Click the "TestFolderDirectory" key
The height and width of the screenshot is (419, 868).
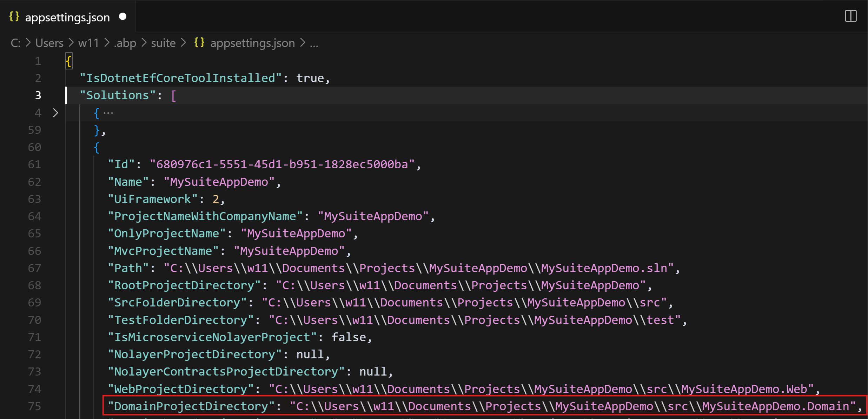pos(181,320)
